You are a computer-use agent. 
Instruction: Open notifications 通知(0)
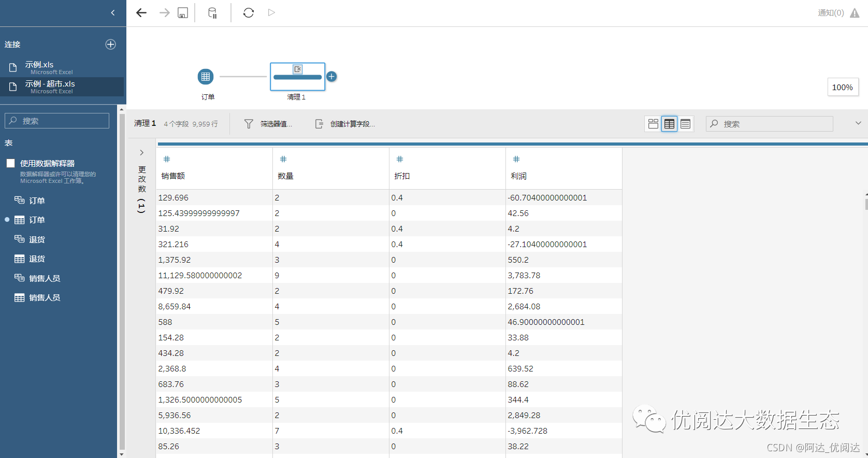(831, 13)
